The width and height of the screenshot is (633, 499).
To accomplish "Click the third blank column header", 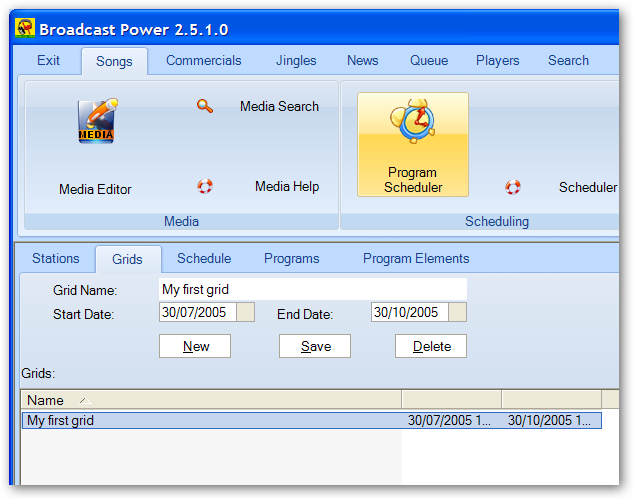I will pos(552,400).
